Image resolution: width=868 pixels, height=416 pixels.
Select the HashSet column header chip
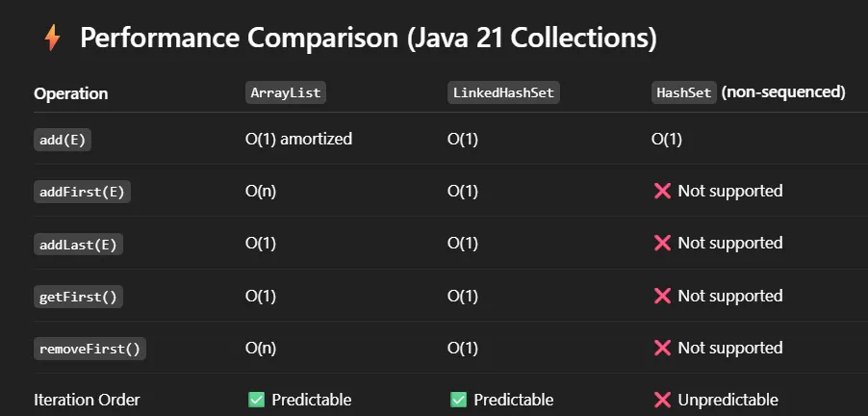point(683,92)
